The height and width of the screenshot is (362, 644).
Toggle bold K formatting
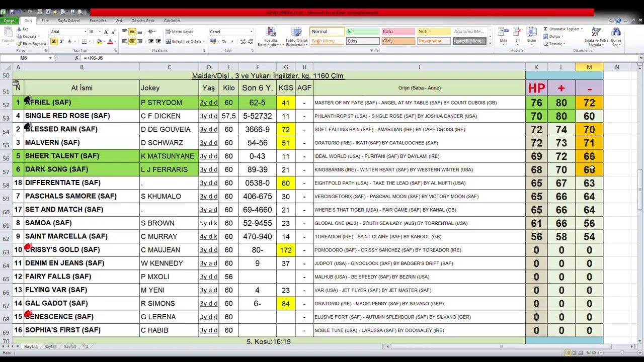pos(54,41)
